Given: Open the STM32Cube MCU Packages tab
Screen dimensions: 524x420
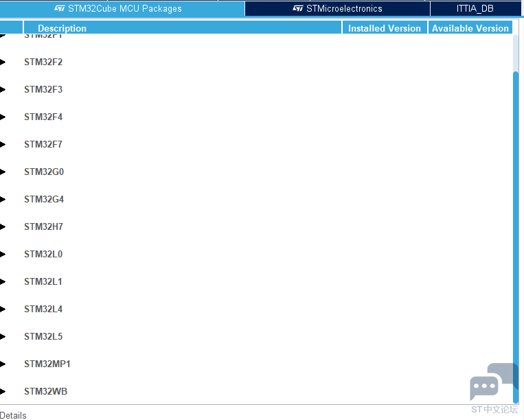Looking at the screenshot, I should [x=122, y=8].
